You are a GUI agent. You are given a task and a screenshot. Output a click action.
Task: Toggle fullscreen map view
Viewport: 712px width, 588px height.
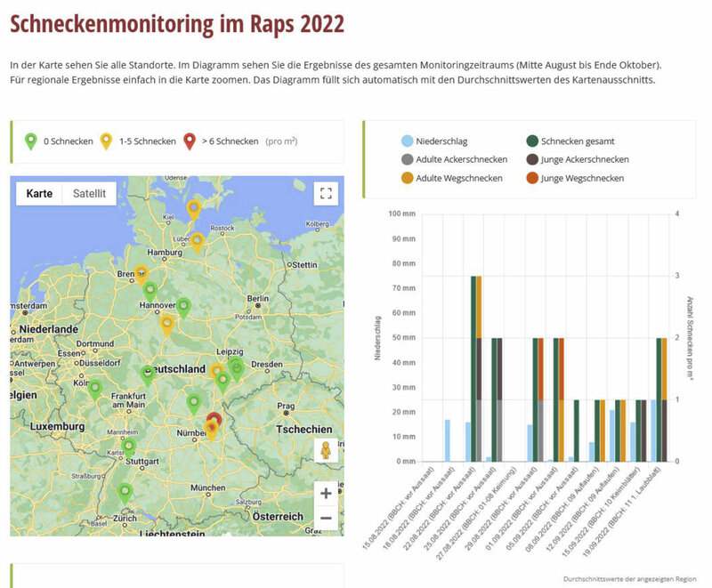click(x=326, y=194)
